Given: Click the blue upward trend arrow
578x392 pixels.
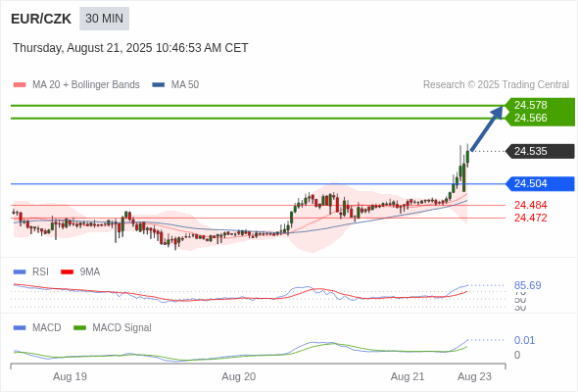Looking at the screenshot, I should point(487,128).
